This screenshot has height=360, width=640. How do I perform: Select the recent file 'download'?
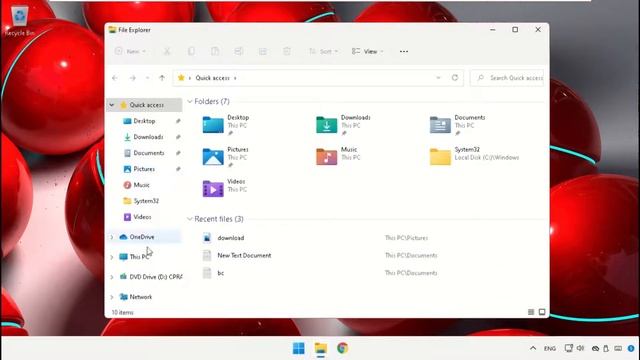(231, 238)
